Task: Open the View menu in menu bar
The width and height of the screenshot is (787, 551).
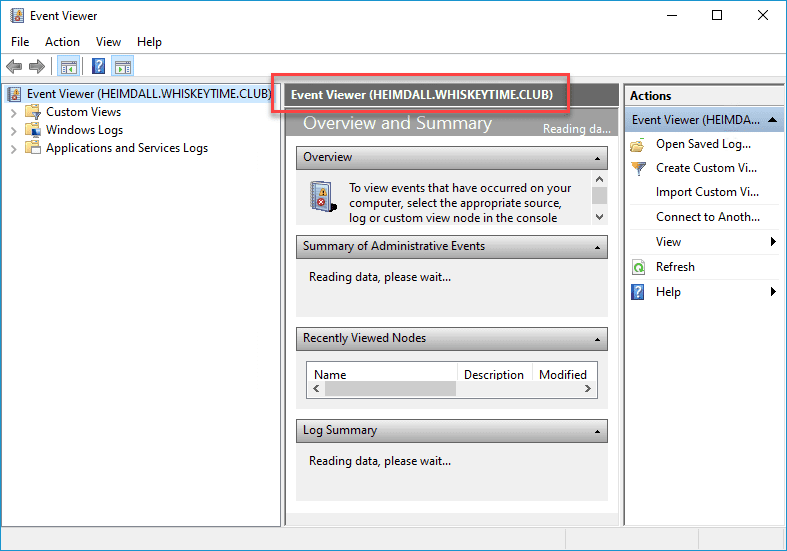Action: pyautogui.click(x=108, y=42)
